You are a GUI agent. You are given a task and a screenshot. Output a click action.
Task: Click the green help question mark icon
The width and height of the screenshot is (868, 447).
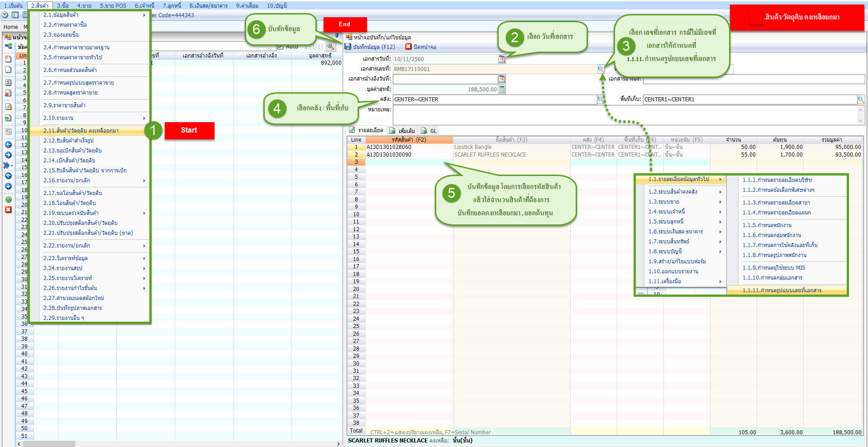click(8, 199)
